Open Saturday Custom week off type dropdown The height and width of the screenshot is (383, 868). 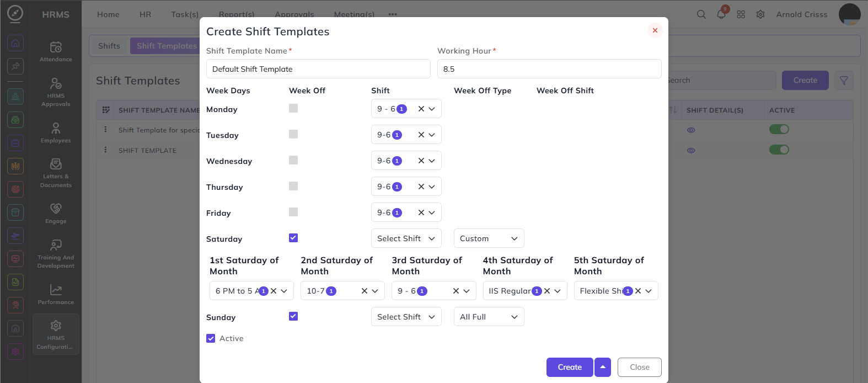click(x=489, y=238)
